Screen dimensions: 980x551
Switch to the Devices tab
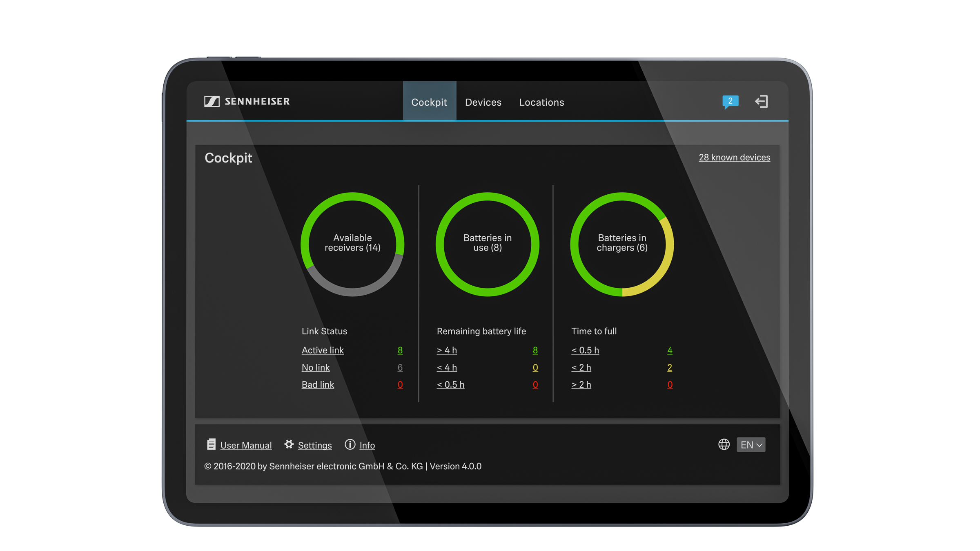tap(483, 102)
